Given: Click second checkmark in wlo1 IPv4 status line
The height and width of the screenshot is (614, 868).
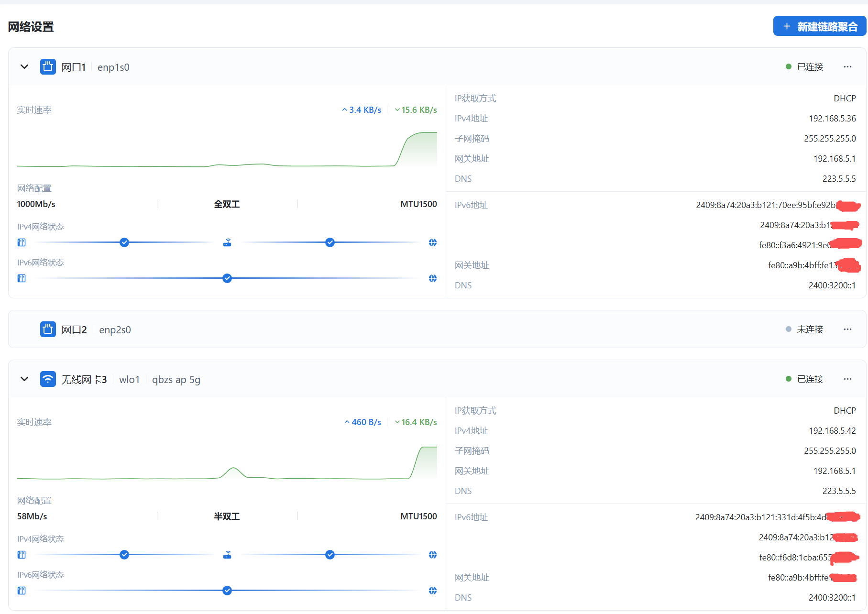Looking at the screenshot, I should (x=330, y=555).
